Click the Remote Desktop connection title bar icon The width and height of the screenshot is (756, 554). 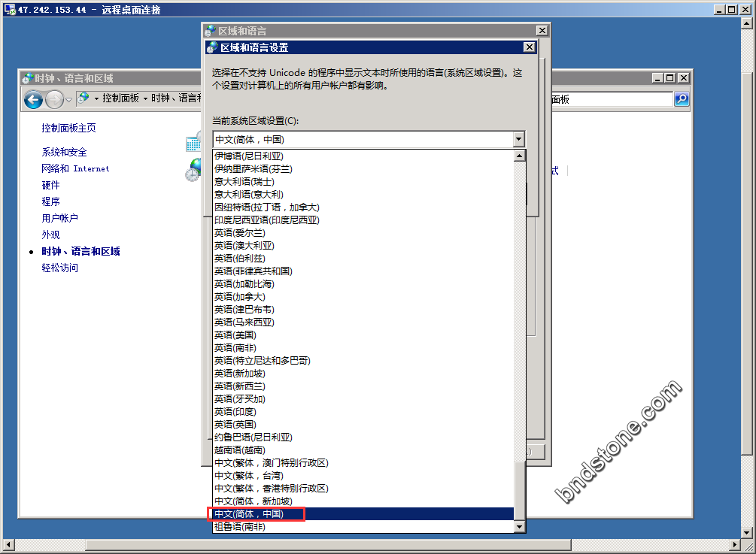coord(10,10)
